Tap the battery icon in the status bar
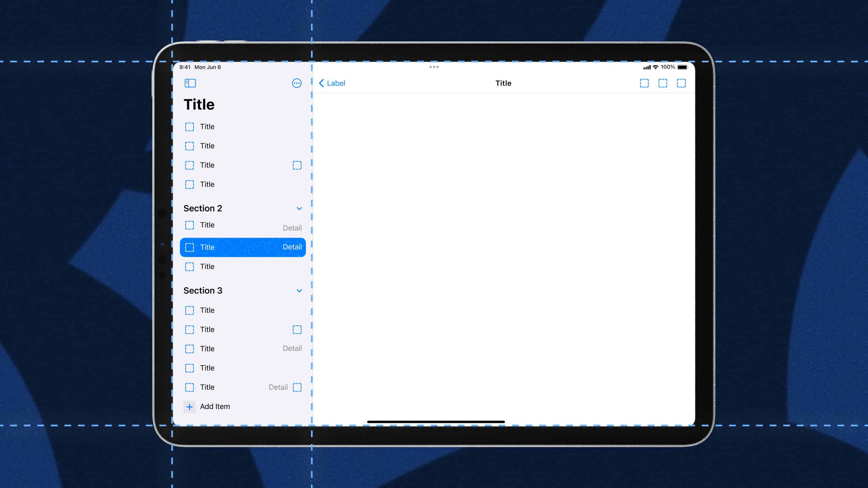 683,67
